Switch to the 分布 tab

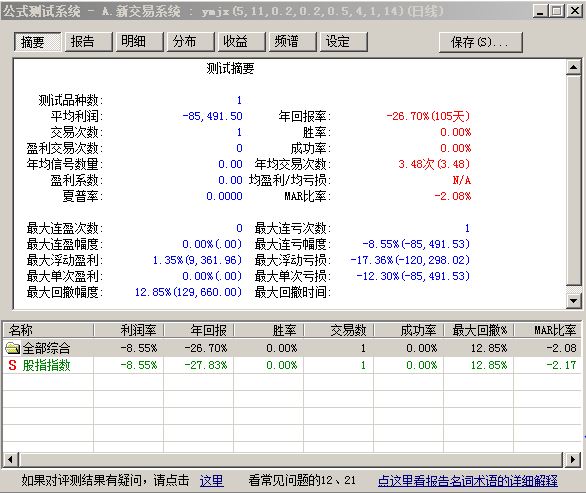191,41
